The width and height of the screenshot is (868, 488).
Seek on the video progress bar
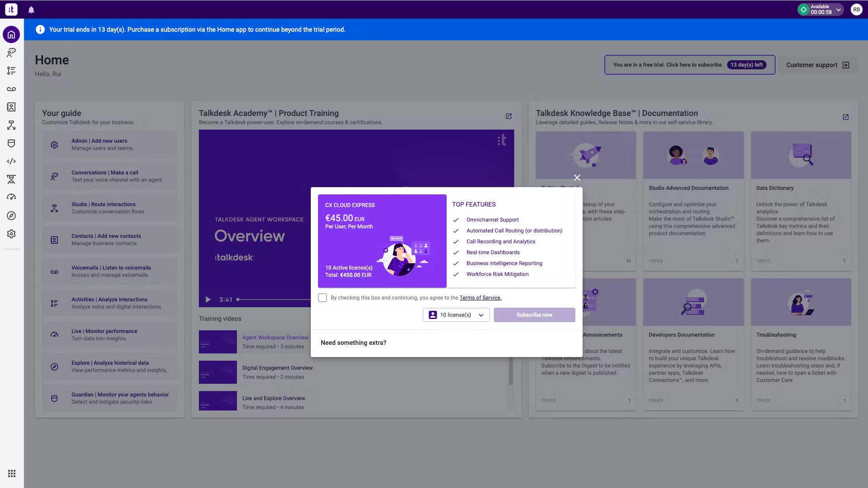pyautogui.click(x=274, y=300)
